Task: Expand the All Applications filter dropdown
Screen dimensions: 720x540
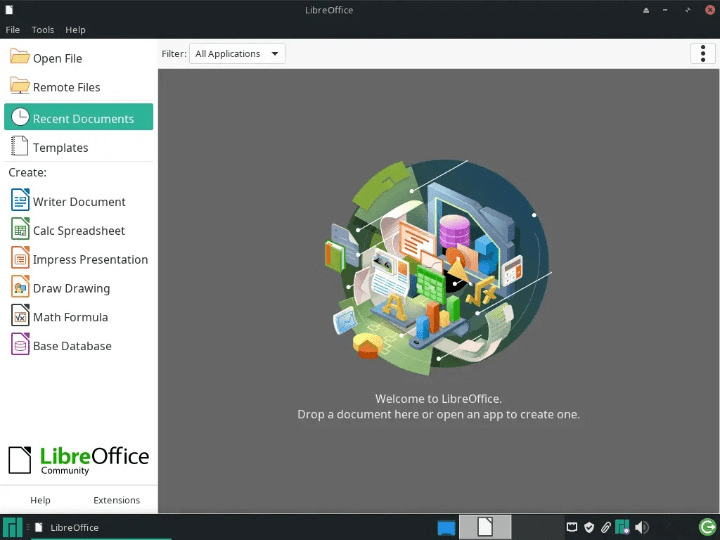Action: point(237,54)
